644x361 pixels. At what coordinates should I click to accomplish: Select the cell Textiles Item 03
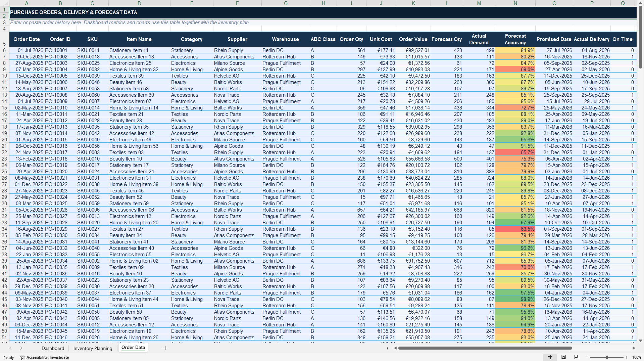pos(139,152)
